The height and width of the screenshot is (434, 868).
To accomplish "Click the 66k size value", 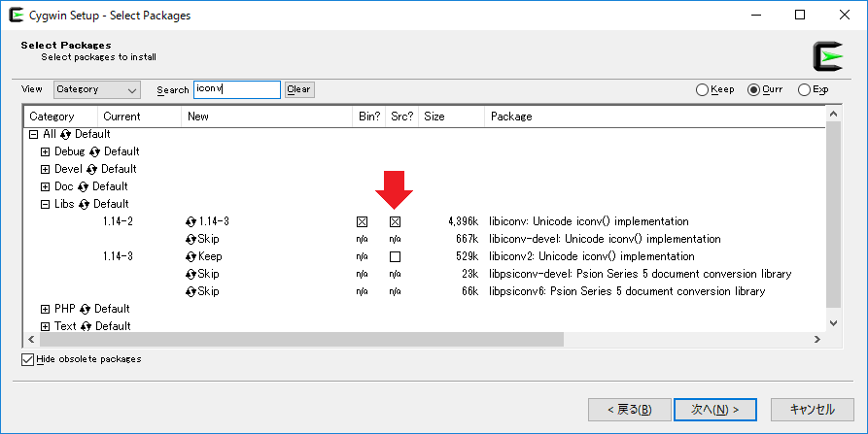I will pyautogui.click(x=470, y=291).
